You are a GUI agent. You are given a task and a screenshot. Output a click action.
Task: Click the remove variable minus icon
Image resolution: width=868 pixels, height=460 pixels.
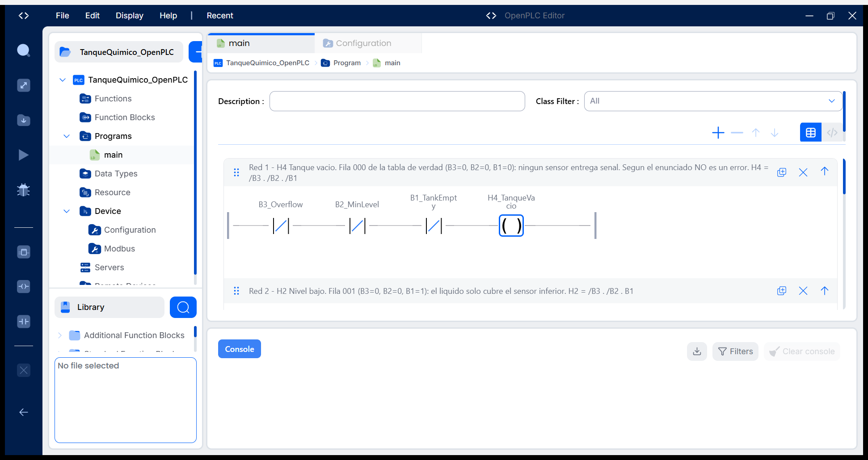point(737,133)
